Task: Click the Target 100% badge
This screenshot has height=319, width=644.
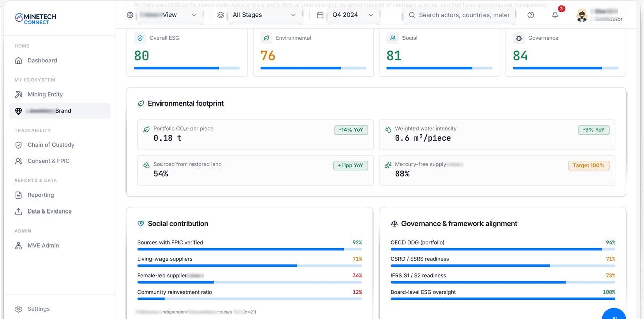Action: [x=589, y=165]
